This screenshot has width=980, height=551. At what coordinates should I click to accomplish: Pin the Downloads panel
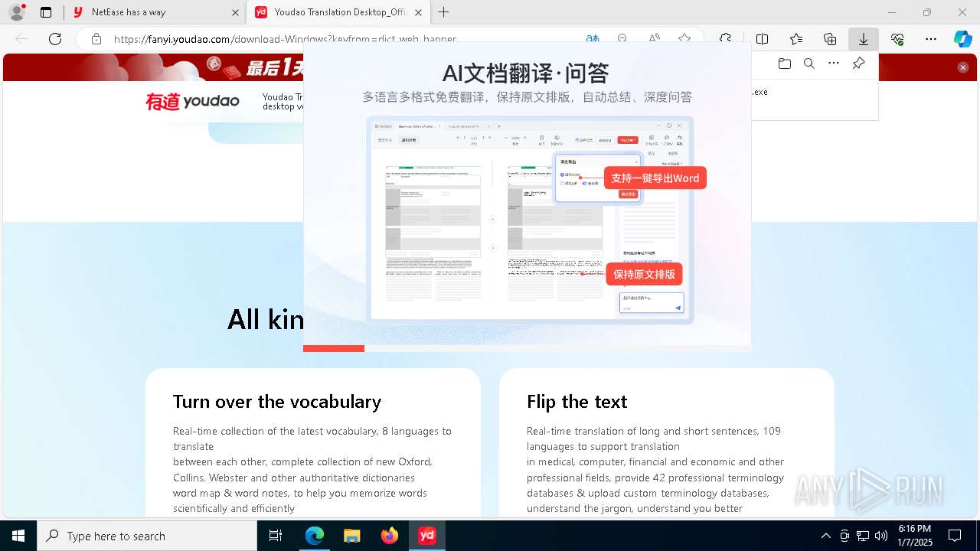pyautogui.click(x=859, y=64)
